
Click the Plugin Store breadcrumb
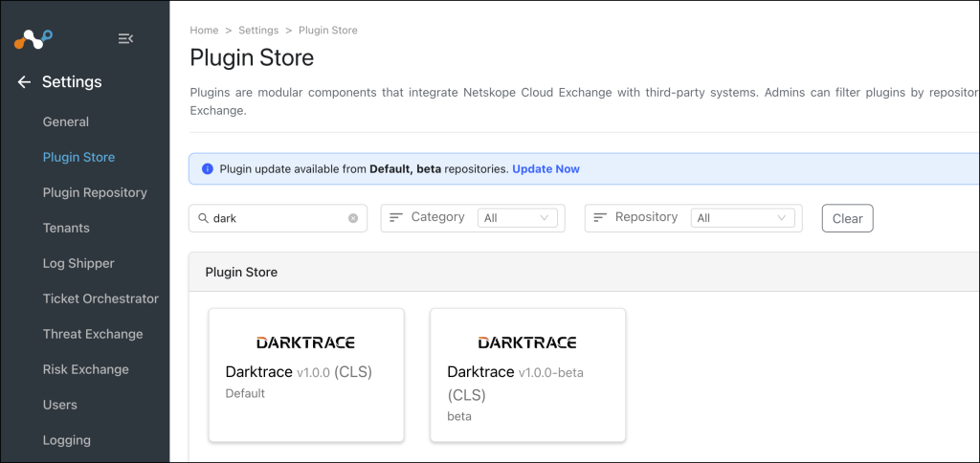(x=328, y=30)
